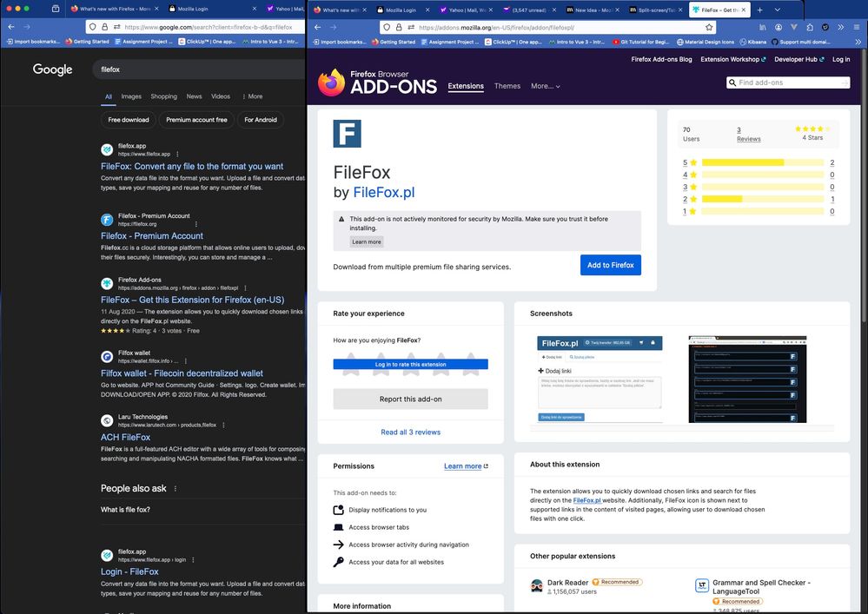Open the Firefox account icon in right window
This screenshot has width=868, height=614.
point(779,27)
